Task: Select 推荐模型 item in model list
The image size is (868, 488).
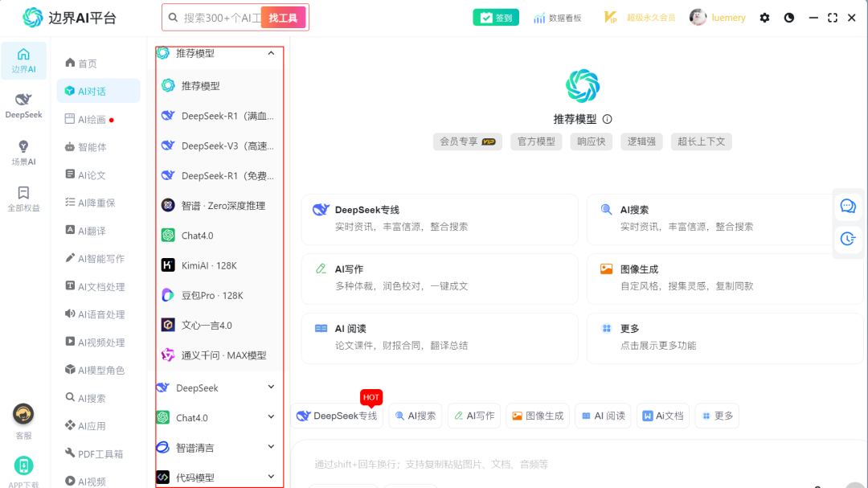Action: 219,86
